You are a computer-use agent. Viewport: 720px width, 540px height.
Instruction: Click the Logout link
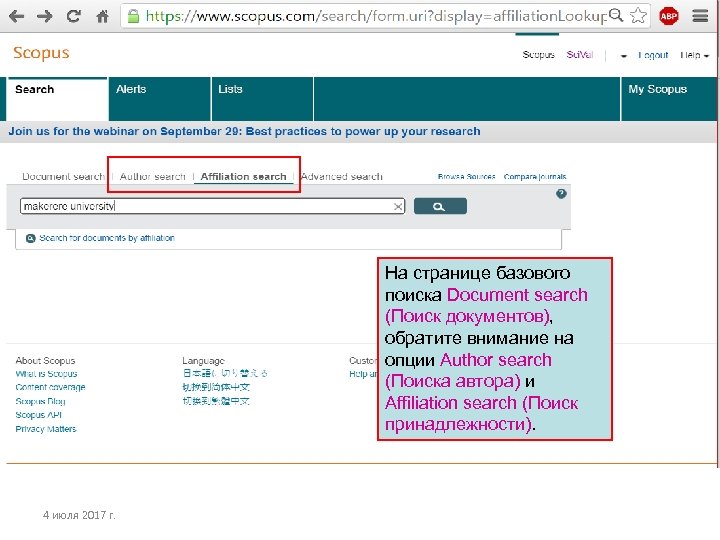[653, 55]
